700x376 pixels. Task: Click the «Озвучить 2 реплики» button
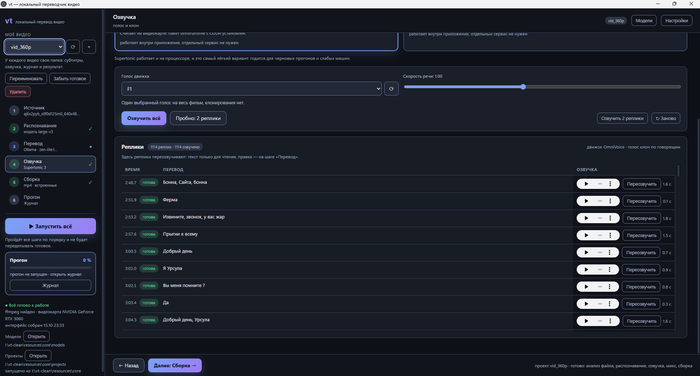pyautogui.click(x=622, y=118)
